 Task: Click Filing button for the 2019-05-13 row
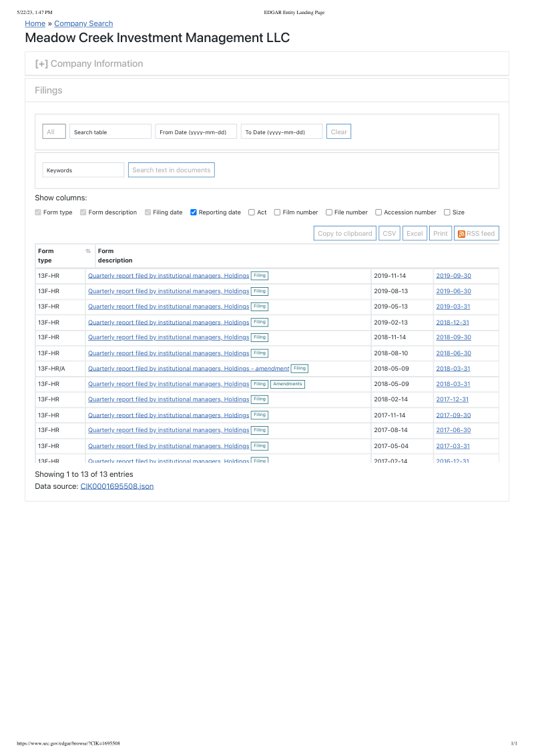(x=260, y=307)
